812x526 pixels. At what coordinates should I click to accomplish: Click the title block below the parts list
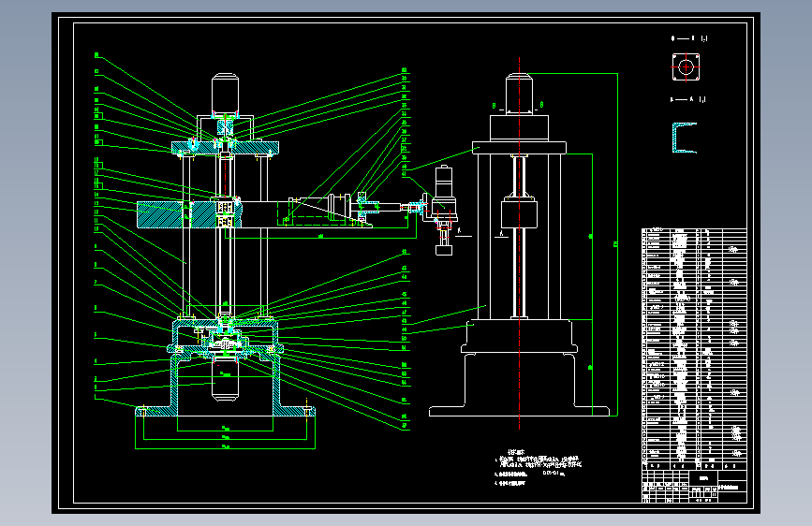point(694,486)
